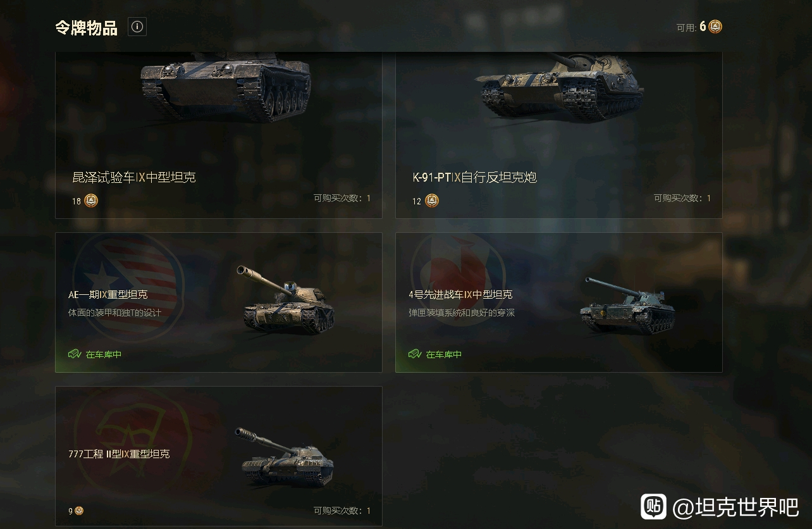Click the token icon beside price 18
812x529 pixels.
[91, 201]
